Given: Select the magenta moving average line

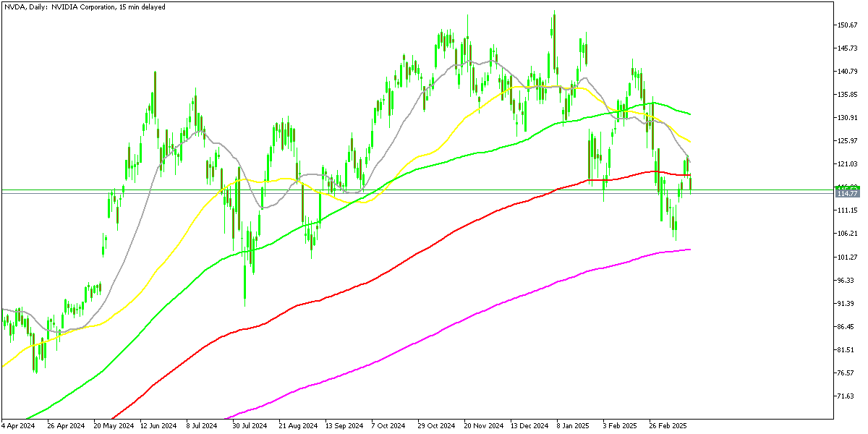Looking at the screenshot, I should [x=434, y=335].
